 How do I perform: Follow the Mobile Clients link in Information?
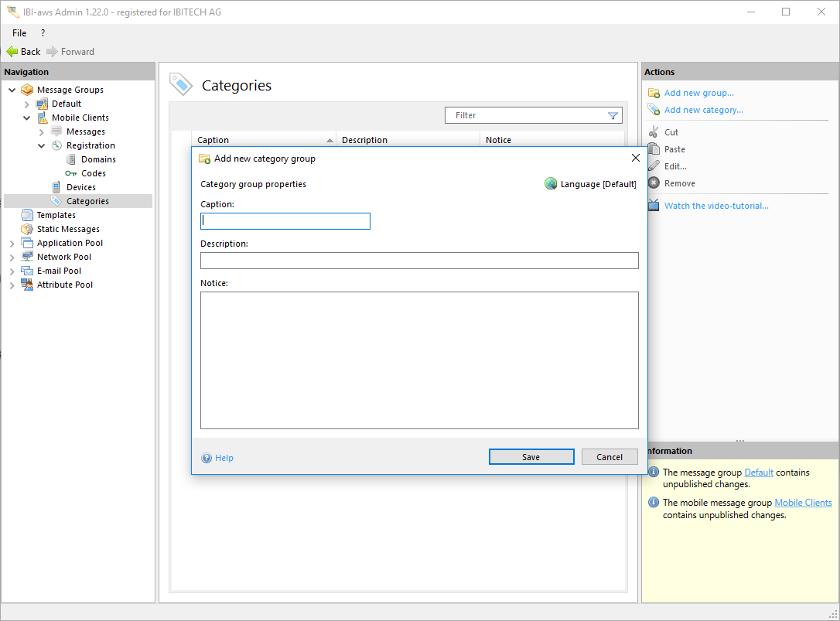803,503
